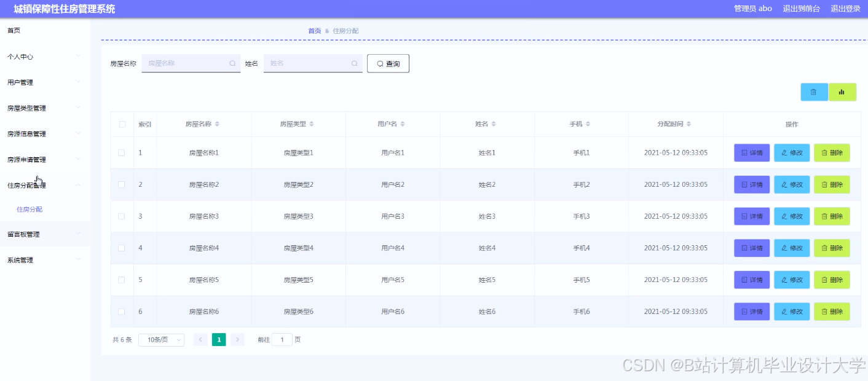Sort by 用户名 column arrows
Screen dimensions: 868x381
click(x=403, y=124)
